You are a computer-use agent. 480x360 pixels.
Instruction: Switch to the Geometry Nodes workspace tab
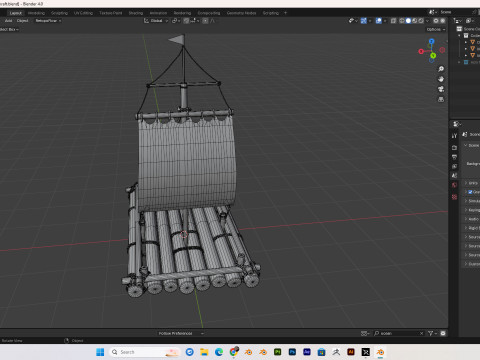coord(241,13)
